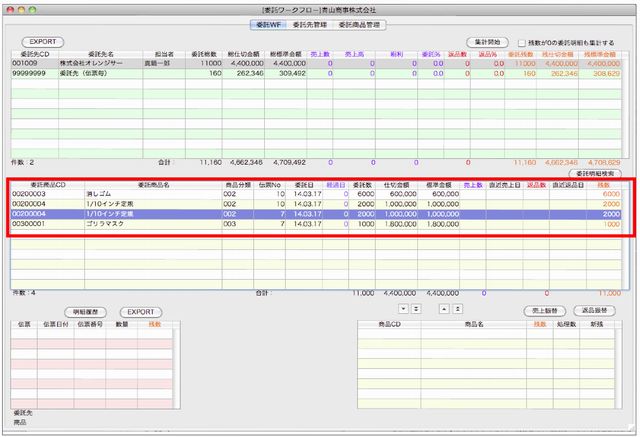Click the 委託明細検索 button
This screenshot has width=640, height=437.
[x=595, y=174]
